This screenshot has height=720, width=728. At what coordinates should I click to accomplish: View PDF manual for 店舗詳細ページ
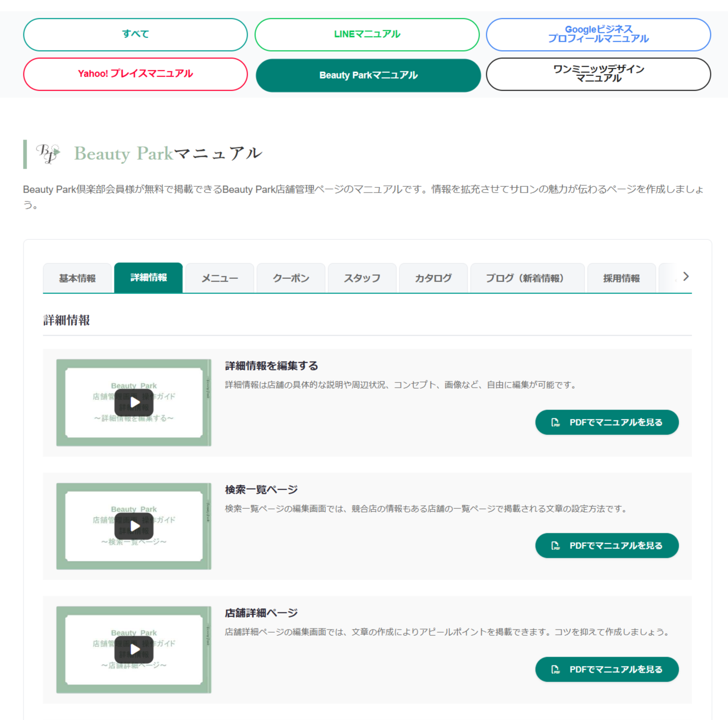pyautogui.click(x=607, y=670)
